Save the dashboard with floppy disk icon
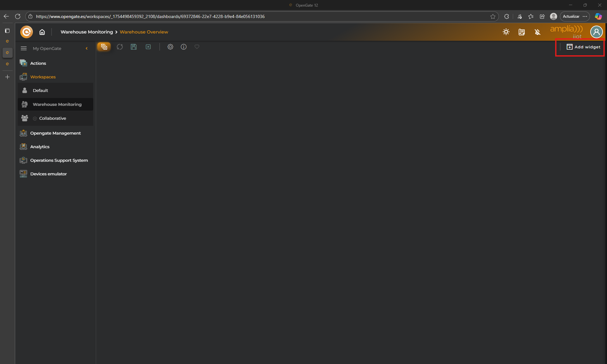This screenshot has height=364, width=607. (134, 47)
